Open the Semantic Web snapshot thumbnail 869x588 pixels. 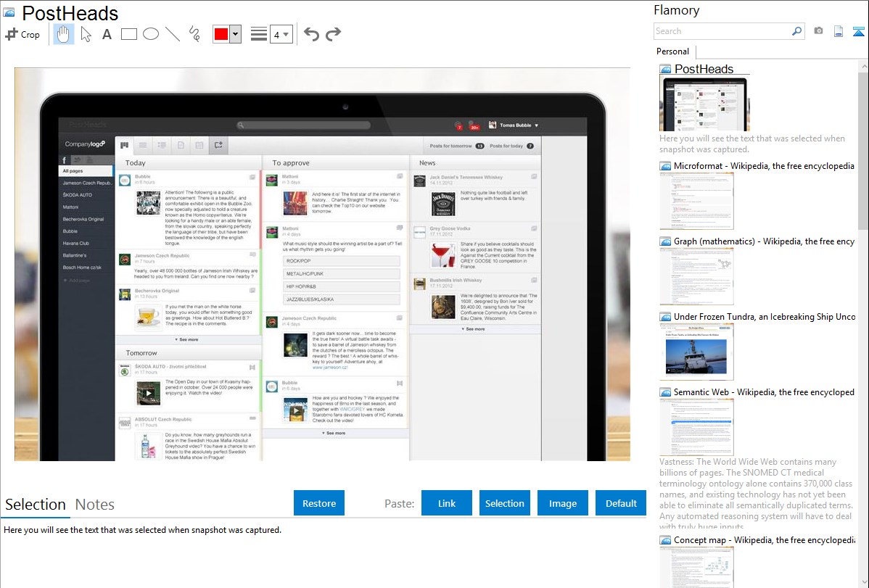696,427
